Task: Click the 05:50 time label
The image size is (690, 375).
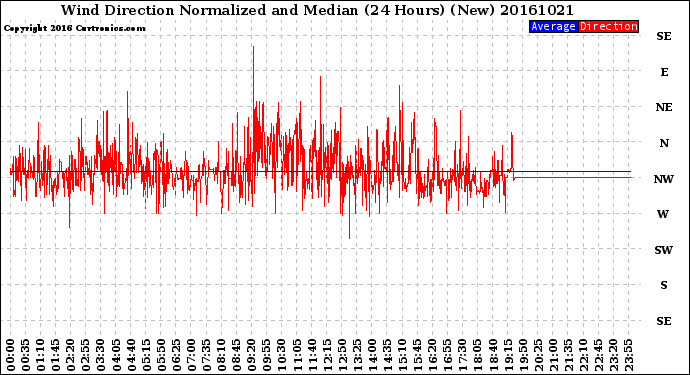Action: (x=161, y=355)
